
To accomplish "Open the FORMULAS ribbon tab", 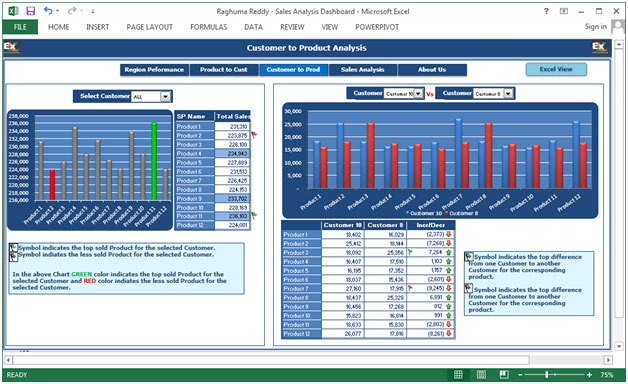I will click(x=208, y=27).
